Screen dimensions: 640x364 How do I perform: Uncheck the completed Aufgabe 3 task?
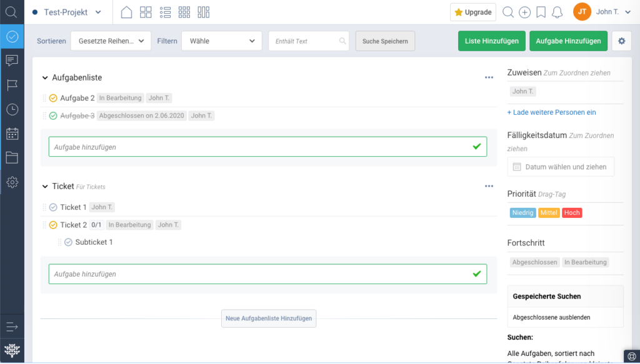(x=53, y=115)
